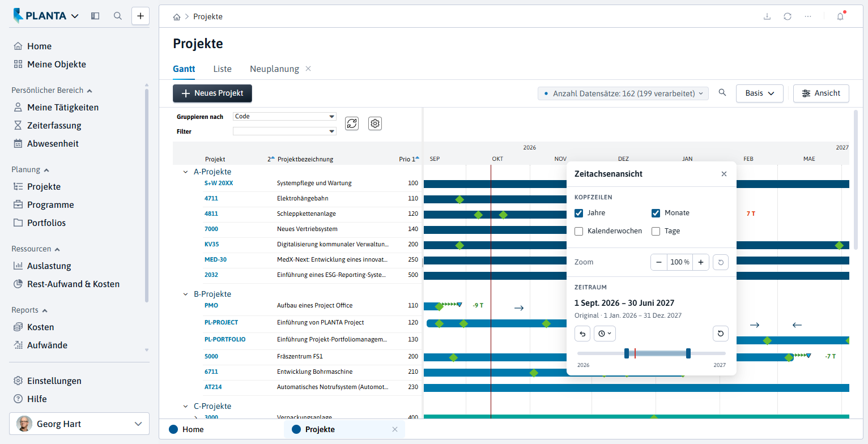
Task: Click the download icon in top bar
Action: (767, 16)
